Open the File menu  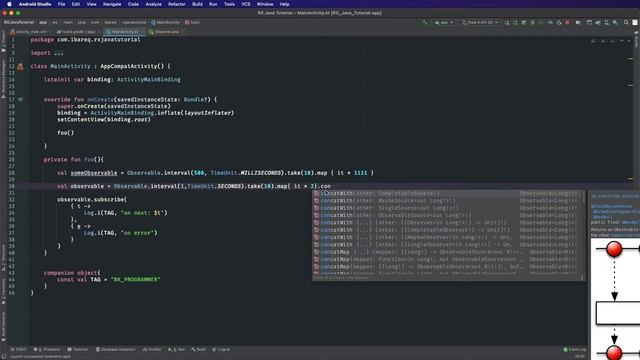click(x=61, y=4)
